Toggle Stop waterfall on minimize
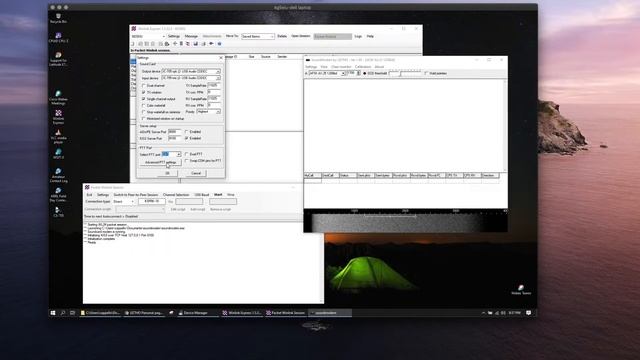The width and height of the screenshot is (640, 360). tap(144, 112)
